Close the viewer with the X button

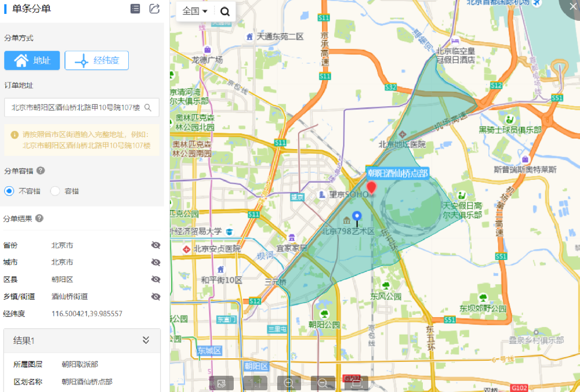[572, 6]
